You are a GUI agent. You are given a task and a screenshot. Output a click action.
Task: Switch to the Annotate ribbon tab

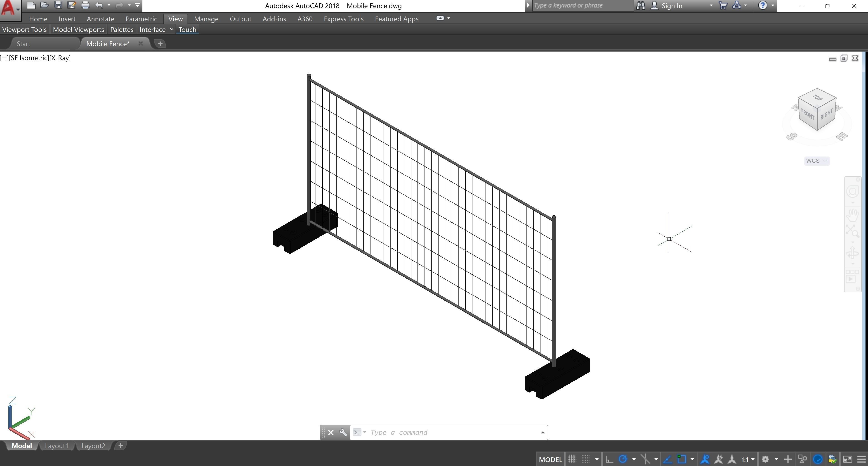tap(100, 19)
